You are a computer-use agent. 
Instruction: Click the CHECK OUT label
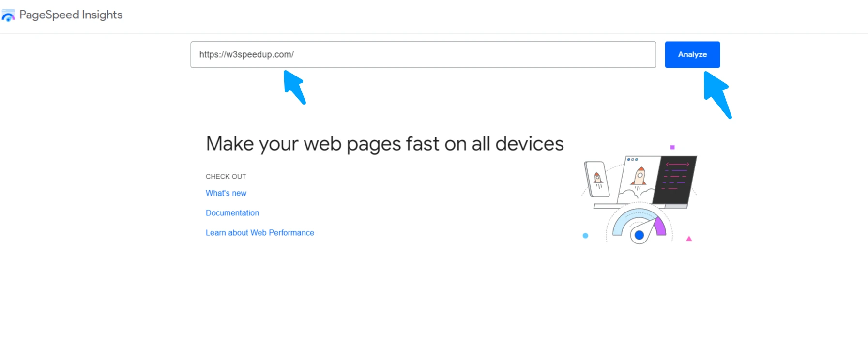226,177
